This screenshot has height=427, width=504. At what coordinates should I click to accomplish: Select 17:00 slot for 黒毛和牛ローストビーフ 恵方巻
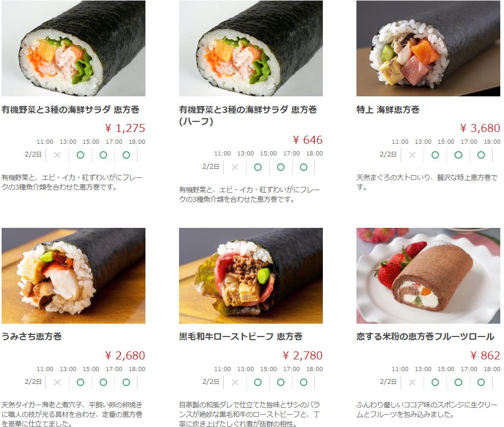click(304, 382)
